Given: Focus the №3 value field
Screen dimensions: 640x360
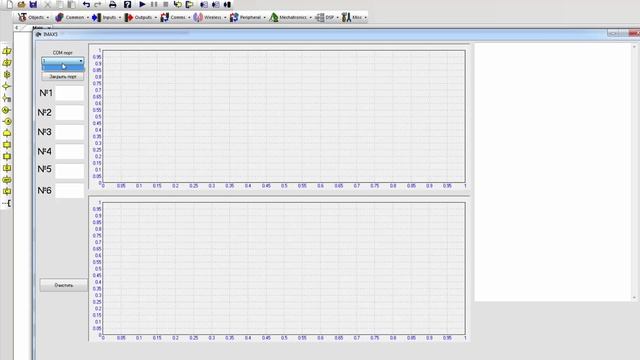Looking at the screenshot, I should click(x=69, y=132).
